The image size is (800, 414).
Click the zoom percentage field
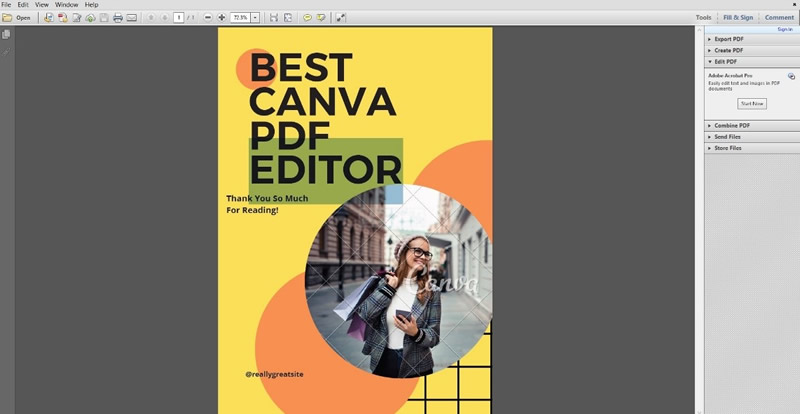coord(240,18)
